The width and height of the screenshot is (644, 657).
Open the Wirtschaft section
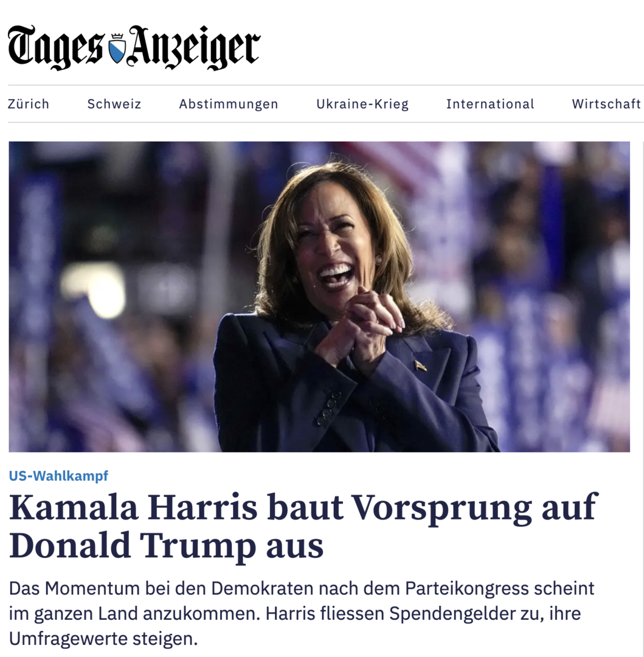pos(606,104)
